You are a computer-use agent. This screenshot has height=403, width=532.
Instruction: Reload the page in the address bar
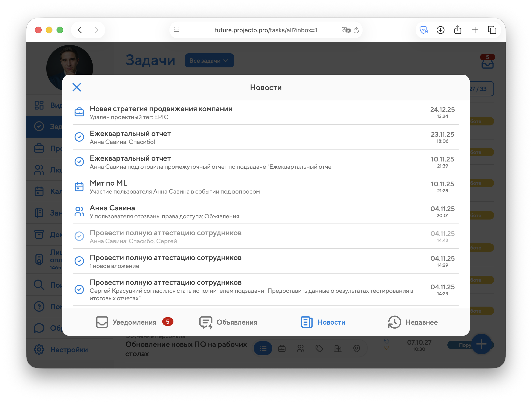356,30
